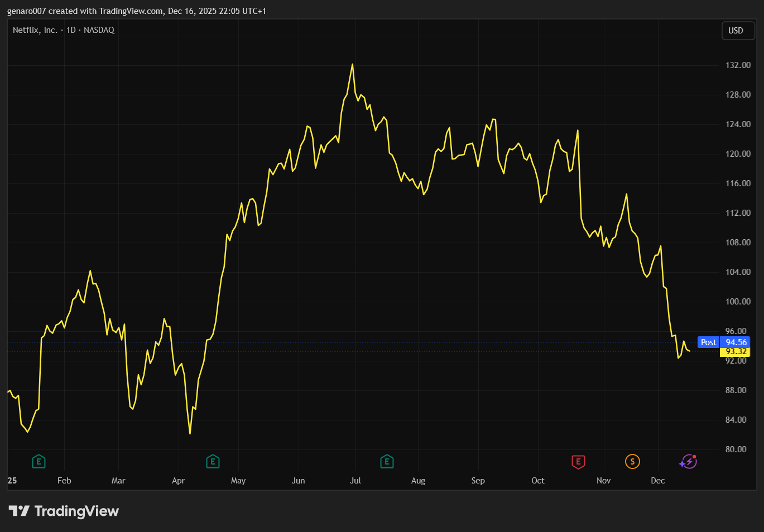Select the Jun label on the time axis
Screen dimensions: 764x532
point(299,481)
